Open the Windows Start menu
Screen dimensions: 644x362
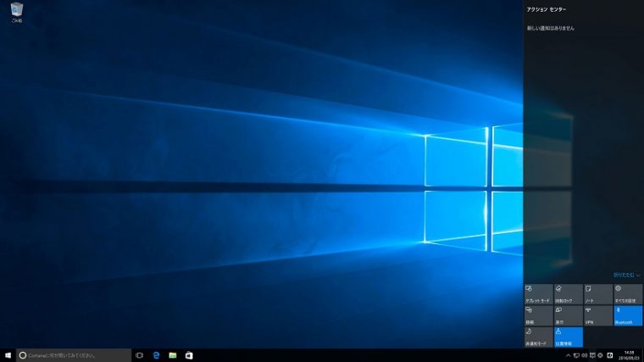coord(8,355)
